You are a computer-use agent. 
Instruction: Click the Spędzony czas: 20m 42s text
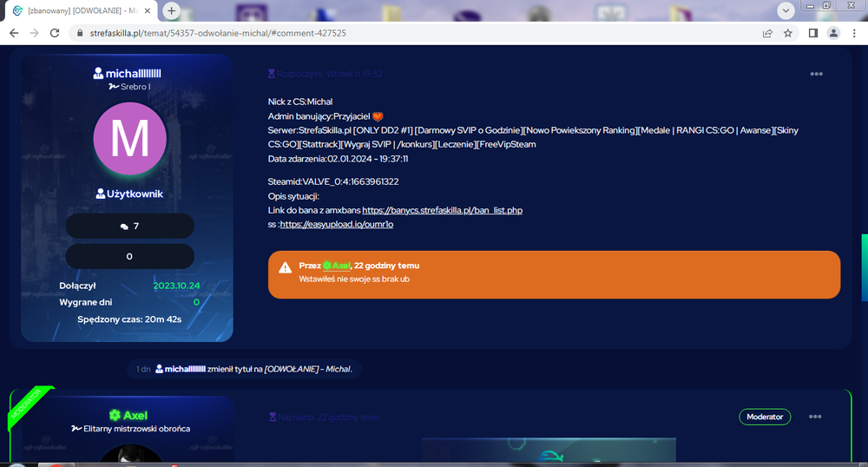[129, 319]
